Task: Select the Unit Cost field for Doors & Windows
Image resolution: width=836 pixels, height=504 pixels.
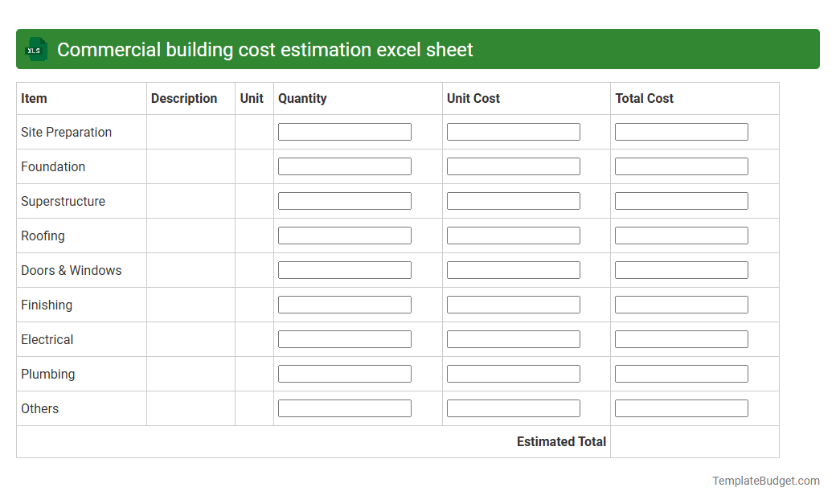Action: pyautogui.click(x=513, y=269)
